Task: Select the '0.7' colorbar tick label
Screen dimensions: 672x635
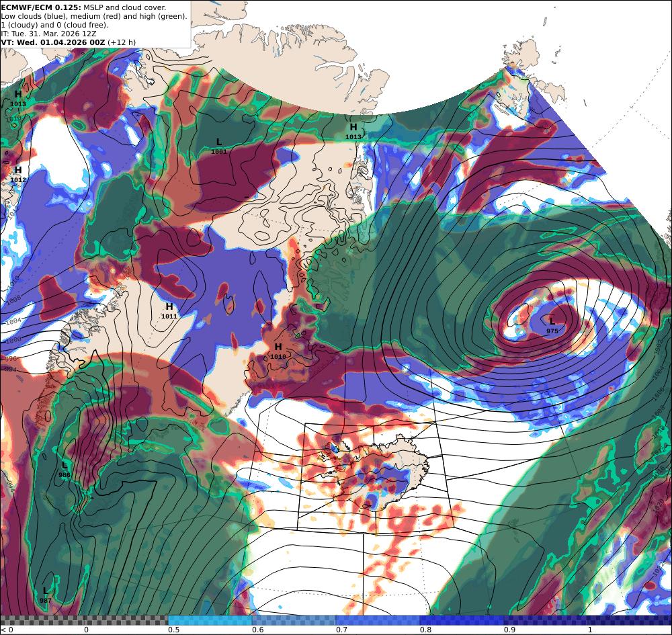Action: (x=341, y=630)
